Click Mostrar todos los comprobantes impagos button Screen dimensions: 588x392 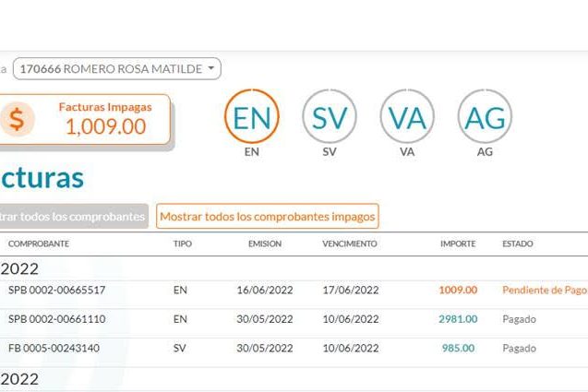(268, 217)
